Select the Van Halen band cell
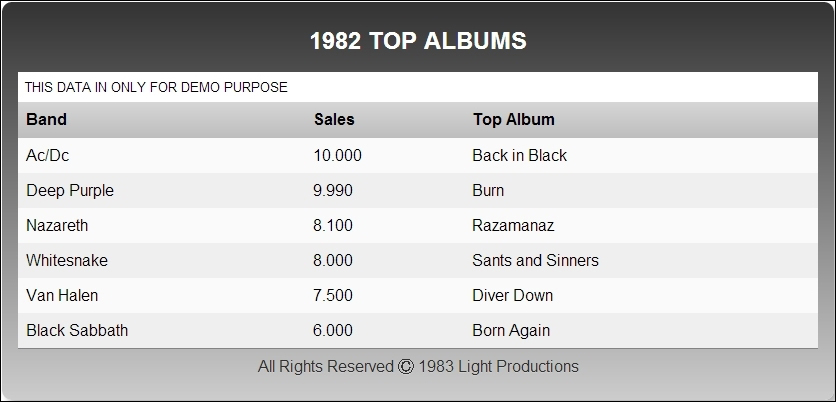 pyautogui.click(x=62, y=295)
